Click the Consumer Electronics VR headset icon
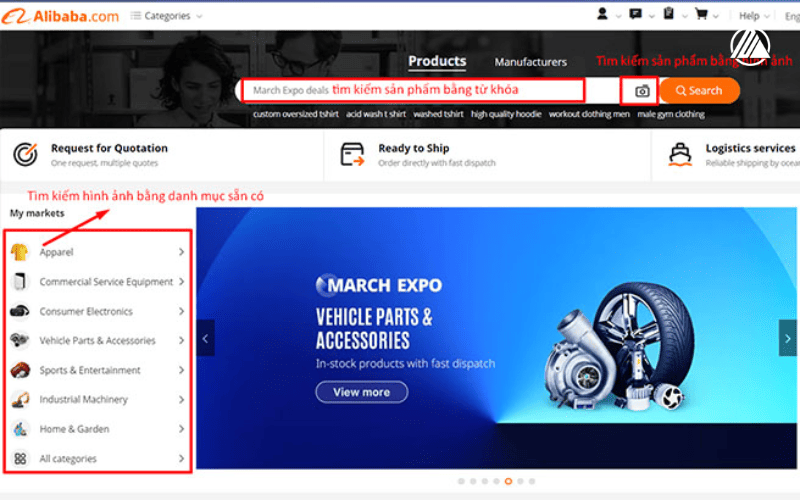Image resolution: width=800 pixels, height=500 pixels. click(19, 311)
